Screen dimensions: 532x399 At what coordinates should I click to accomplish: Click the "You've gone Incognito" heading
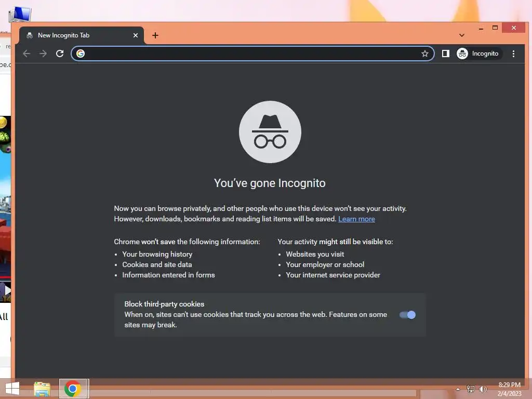pos(270,183)
